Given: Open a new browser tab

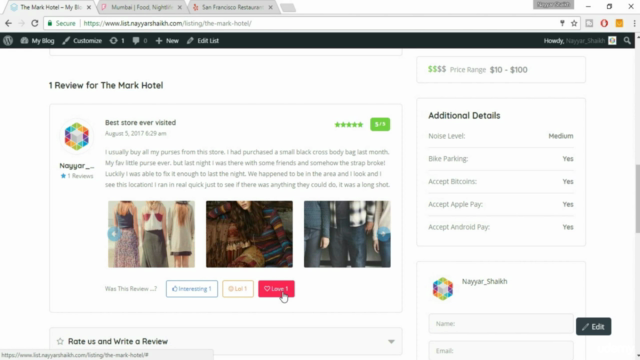Looking at the screenshot, I should point(288,8).
